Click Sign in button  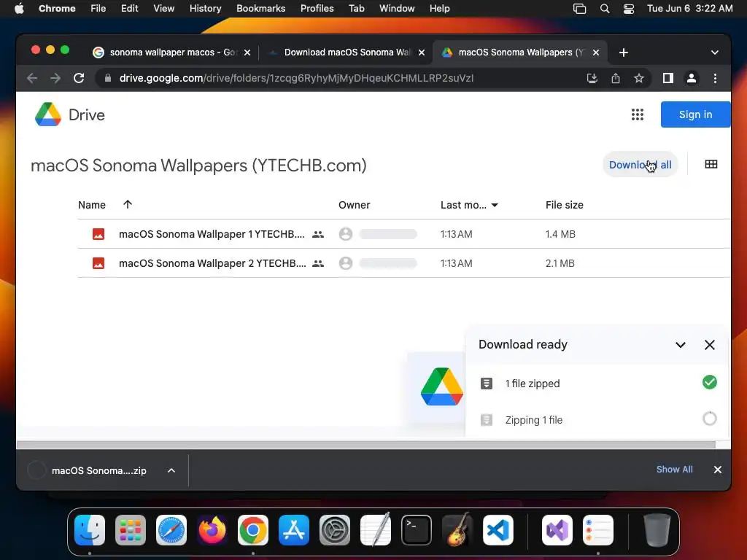695,114
